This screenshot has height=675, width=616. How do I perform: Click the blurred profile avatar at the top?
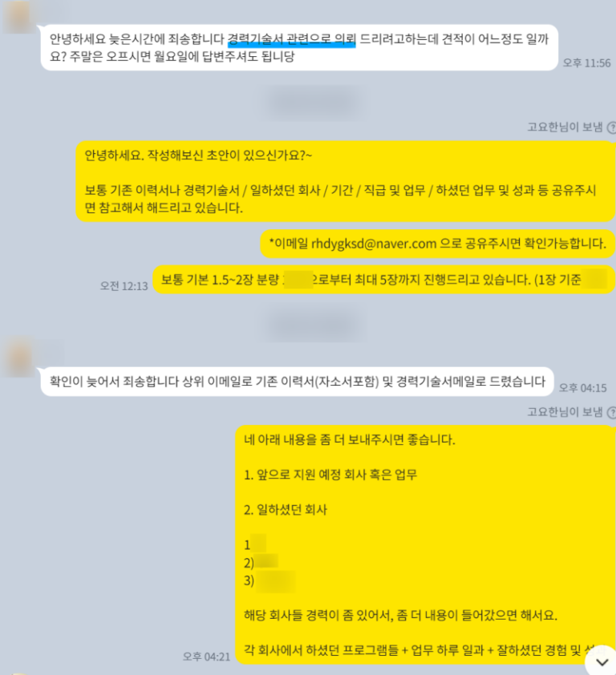(18, 16)
